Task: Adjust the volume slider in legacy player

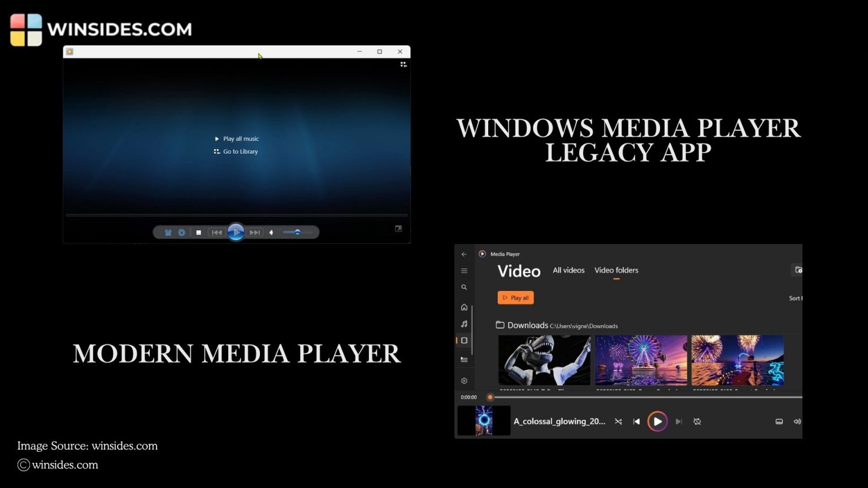Action: coord(298,232)
